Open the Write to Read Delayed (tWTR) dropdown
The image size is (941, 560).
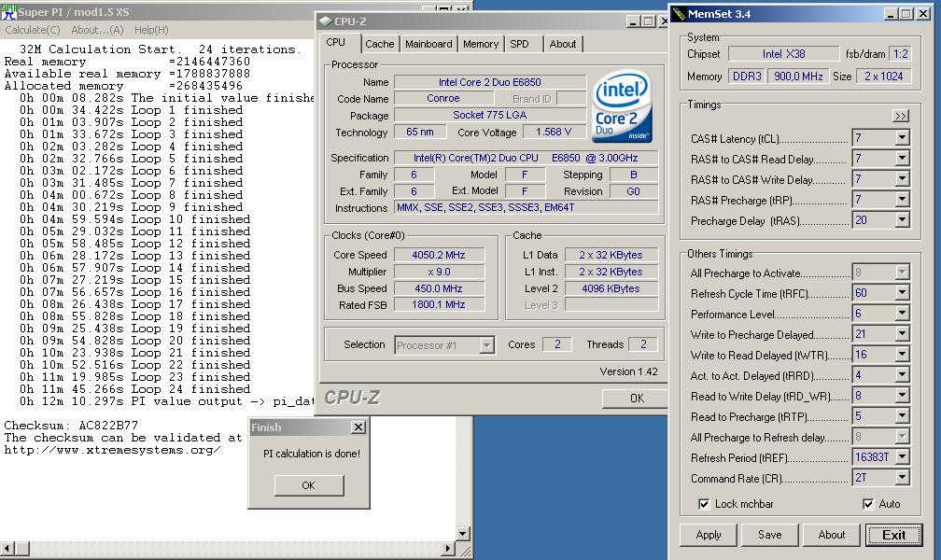(902, 355)
